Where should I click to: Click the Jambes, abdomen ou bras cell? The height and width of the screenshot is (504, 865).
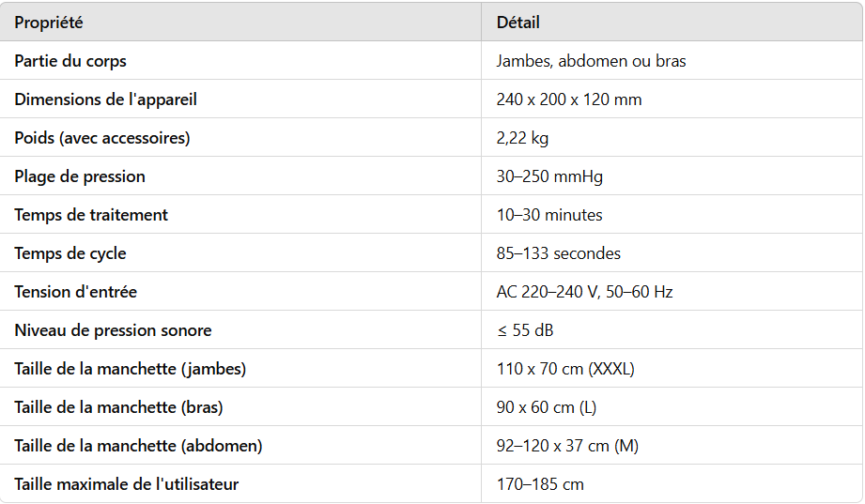coord(591,61)
